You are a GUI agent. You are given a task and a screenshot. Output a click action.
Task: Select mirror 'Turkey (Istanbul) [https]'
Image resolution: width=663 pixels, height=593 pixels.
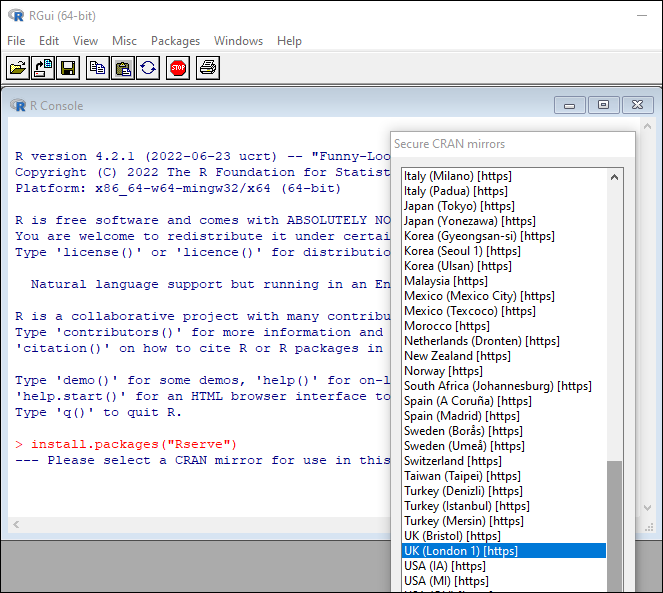[x=504, y=506]
